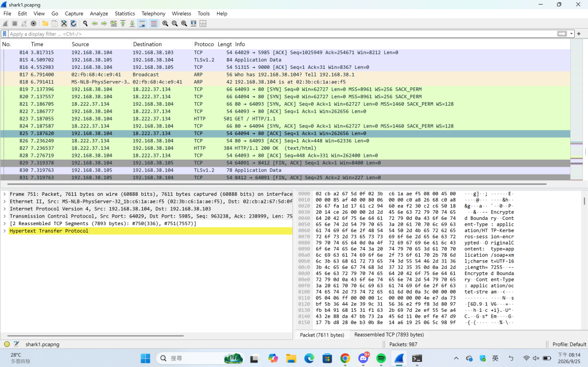Click the go to specified packet icon
Viewport: 588px width, 367px height.
coord(114,24)
